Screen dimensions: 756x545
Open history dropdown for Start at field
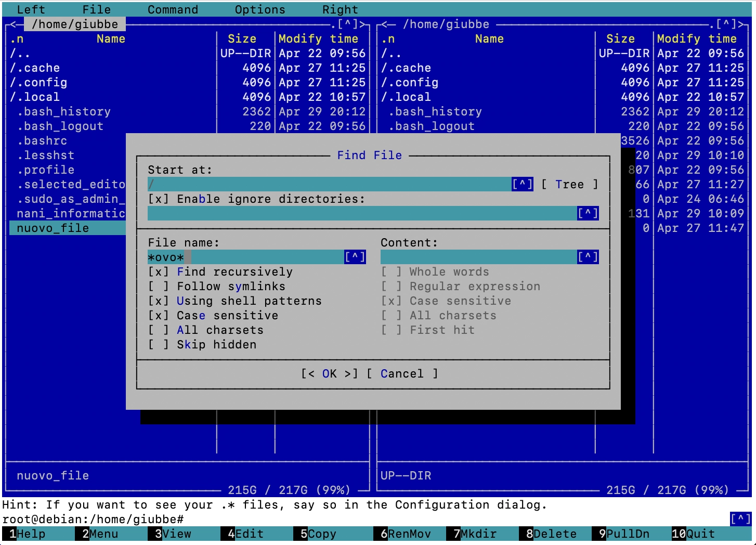pyautogui.click(x=522, y=184)
